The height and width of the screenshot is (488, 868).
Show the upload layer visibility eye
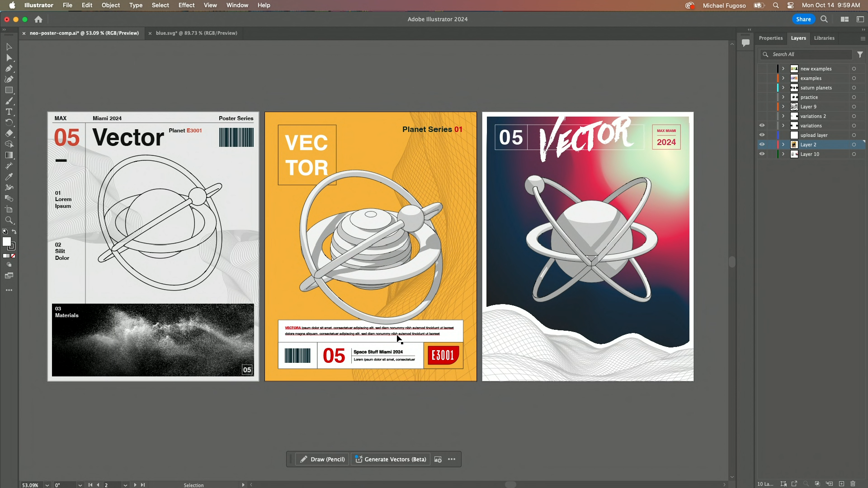(762, 135)
